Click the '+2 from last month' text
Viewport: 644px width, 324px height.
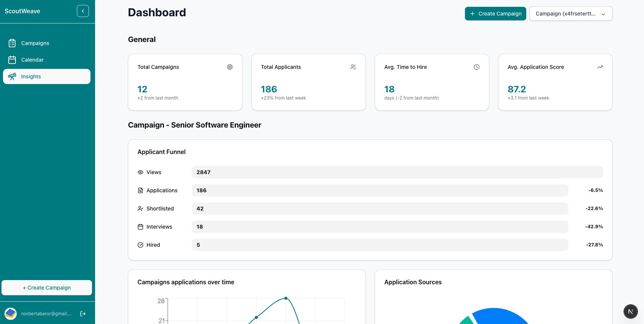pos(158,98)
